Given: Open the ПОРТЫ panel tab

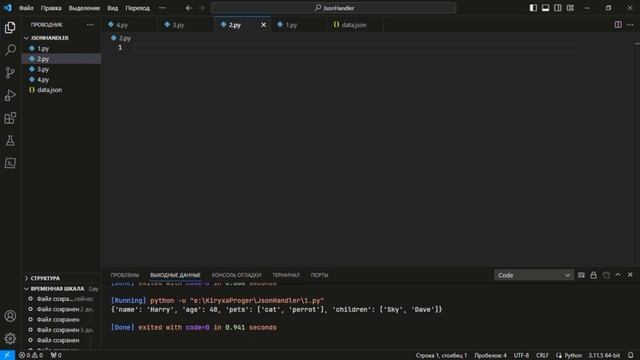Looking at the screenshot, I should (320, 275).
